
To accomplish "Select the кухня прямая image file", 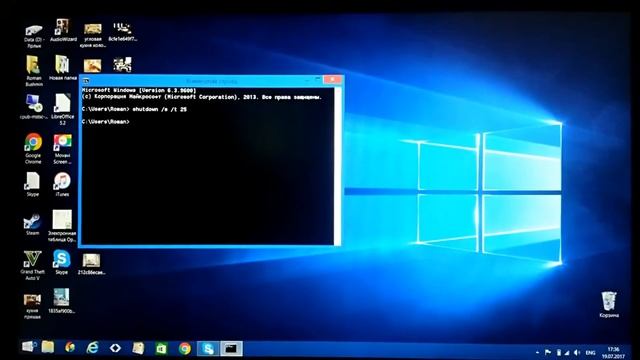I will (x=32, y=306).
